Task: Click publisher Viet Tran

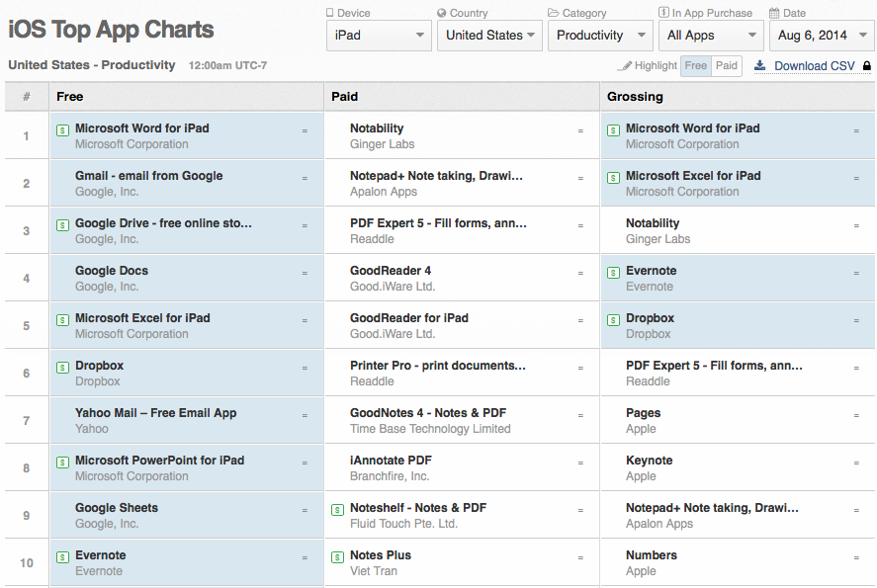Action: (374, 571)
